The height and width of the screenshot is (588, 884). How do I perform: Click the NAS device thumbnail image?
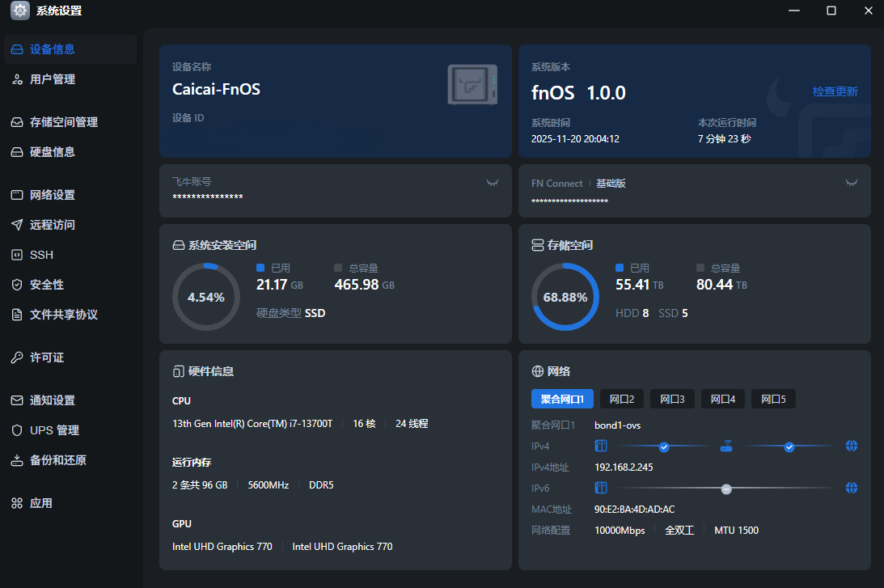(x=472, y=85)
